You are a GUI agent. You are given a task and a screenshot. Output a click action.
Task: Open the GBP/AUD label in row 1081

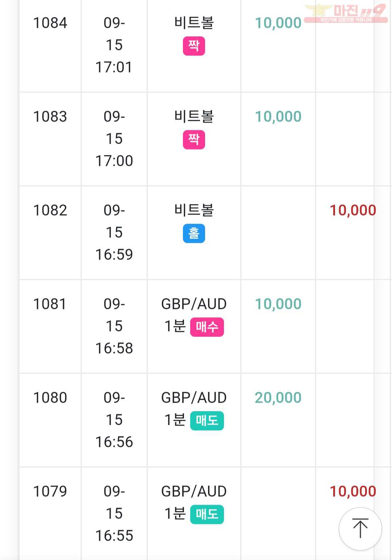(194, 304)
